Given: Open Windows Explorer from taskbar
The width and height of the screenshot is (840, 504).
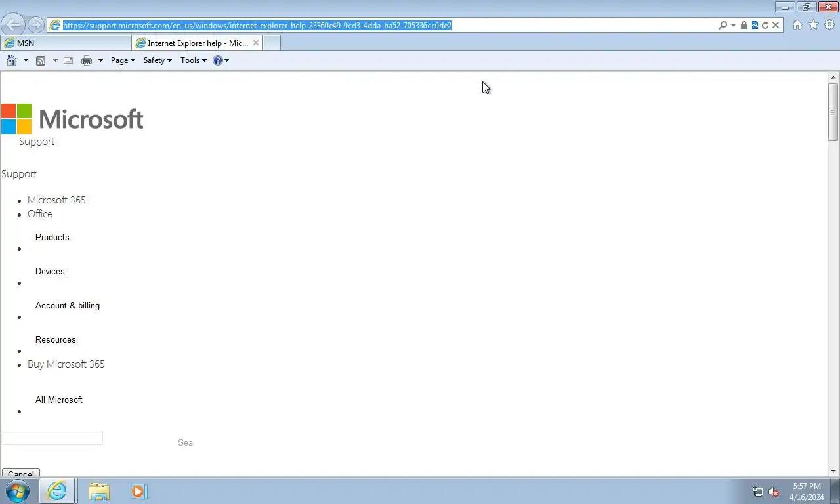Looking at the screenshot, I should click(99, 491).
